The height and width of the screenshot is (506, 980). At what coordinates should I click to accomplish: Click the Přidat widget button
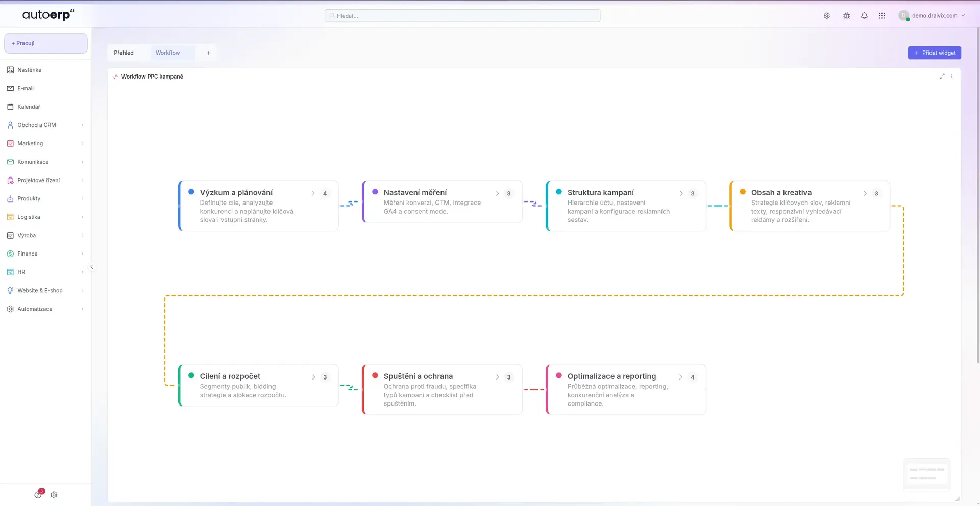934,53
